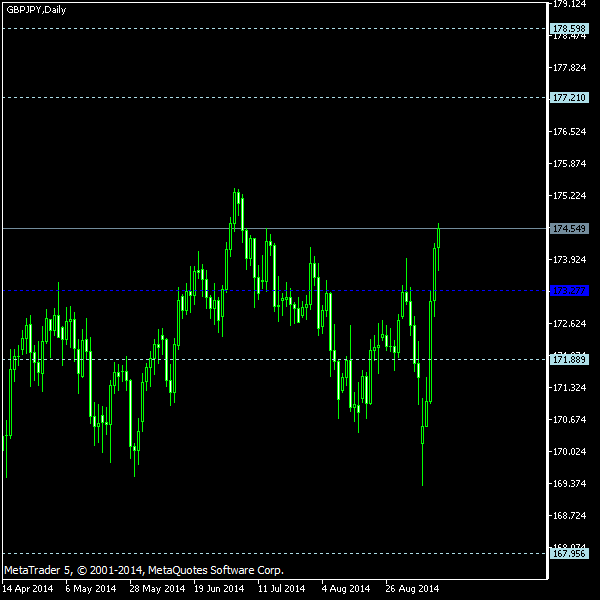
Task: Click the 173.924 price axis value
Action: point(569,260)
